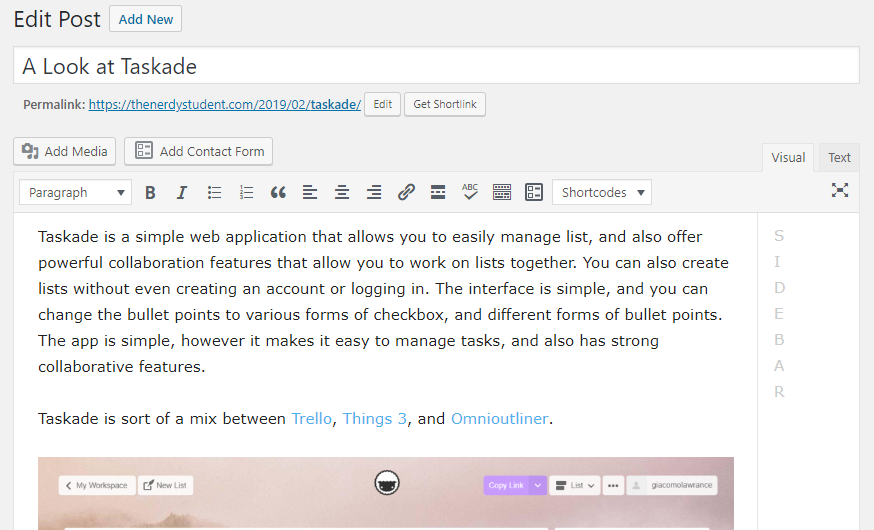Insert or edit link icon
Image resolution: width=874 pixels, height=530 pixels.
pos(406,192)
